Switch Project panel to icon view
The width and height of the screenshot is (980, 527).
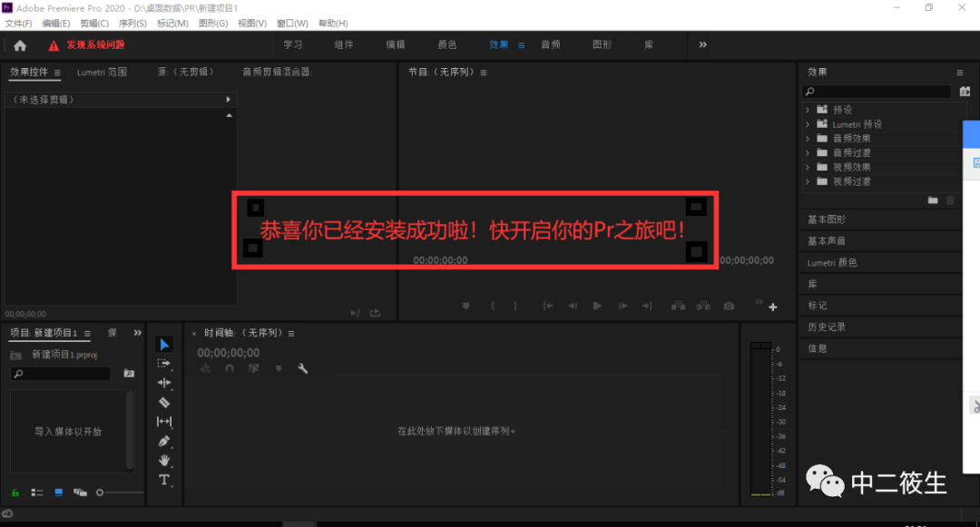pyautogui.click(x=58, y=492)
